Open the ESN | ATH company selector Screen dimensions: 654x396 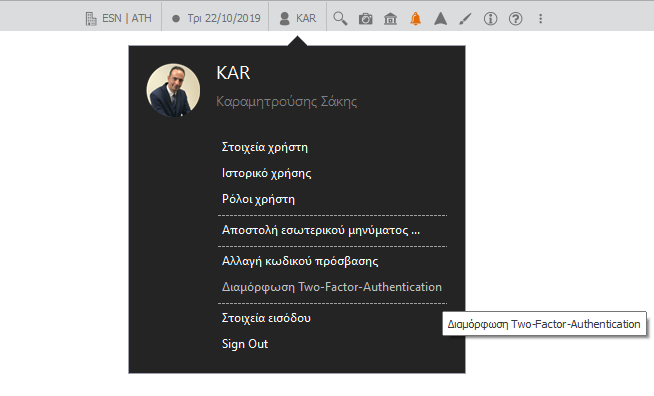tap(119, 18)
